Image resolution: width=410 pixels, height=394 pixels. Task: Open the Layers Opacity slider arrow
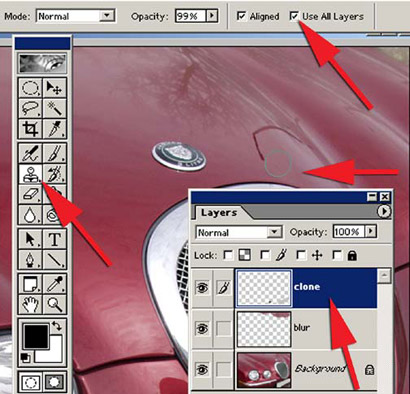371,232
